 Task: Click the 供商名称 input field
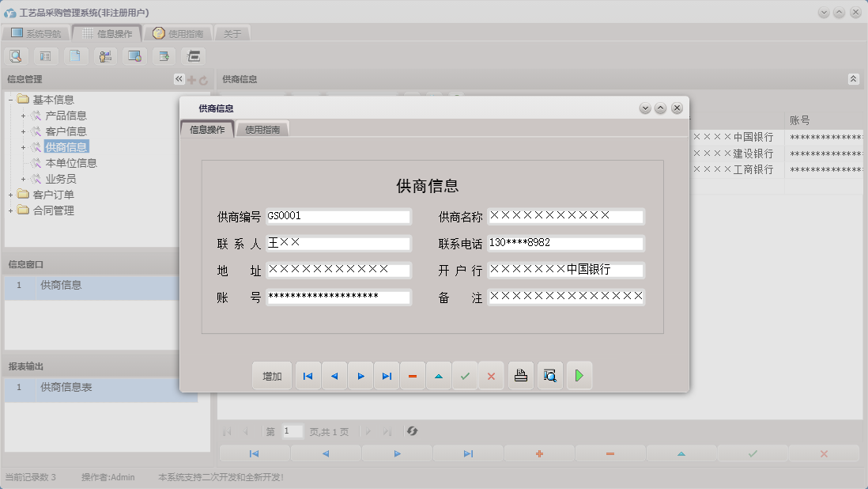[x=565, y=216]
